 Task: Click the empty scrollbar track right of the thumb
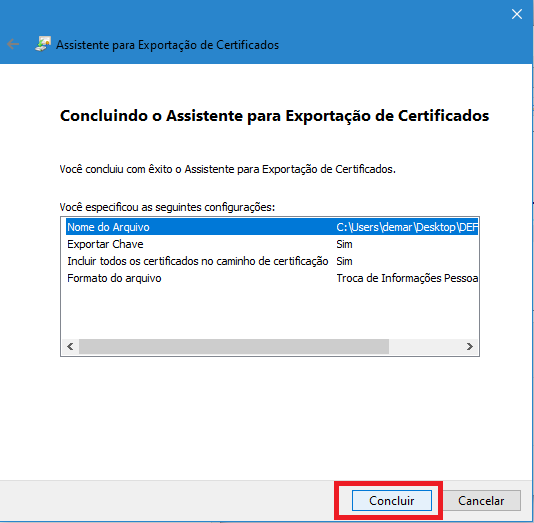point(425,347)
